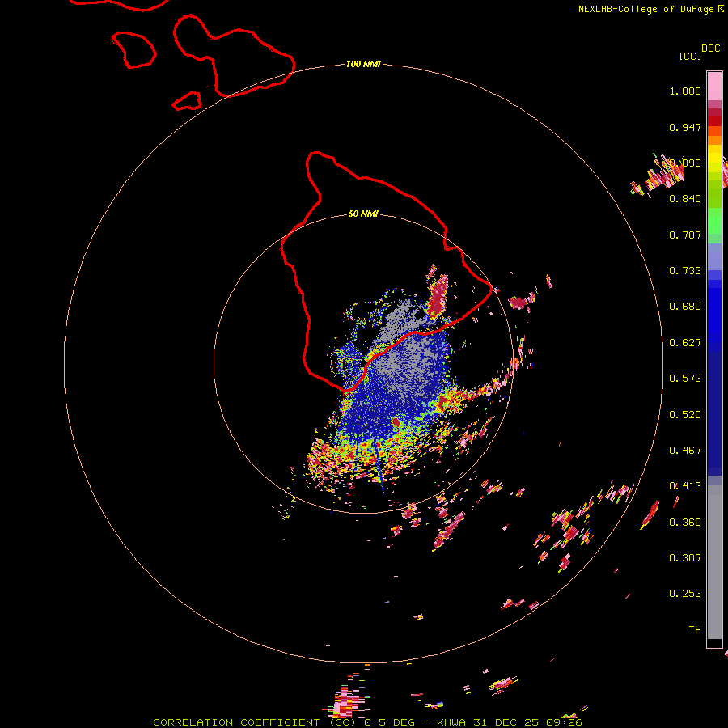728x728 pixels.
Task: Click the 0.413 value on the color scale
Action: point(685,486)
